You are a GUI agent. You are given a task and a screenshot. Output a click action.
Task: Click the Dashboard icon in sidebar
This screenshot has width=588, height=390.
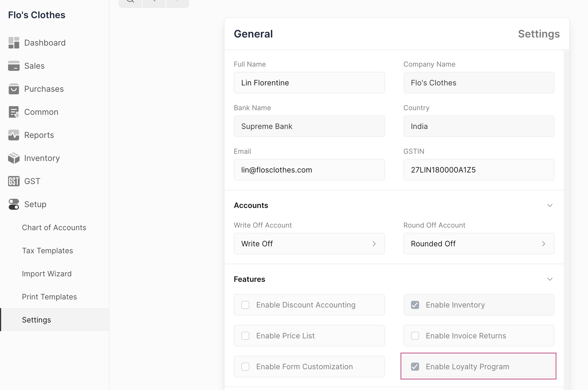click(x=14, y=43)
